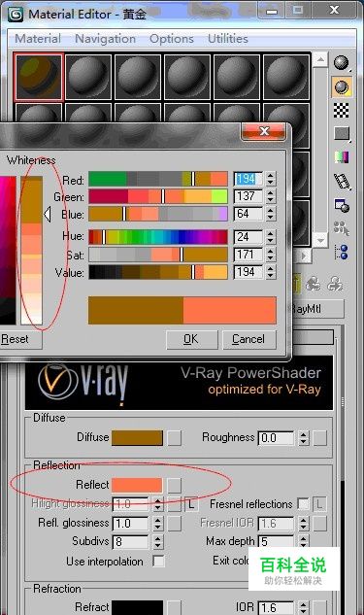Click the Sample Type sphere icon

[x=342, y=63]
